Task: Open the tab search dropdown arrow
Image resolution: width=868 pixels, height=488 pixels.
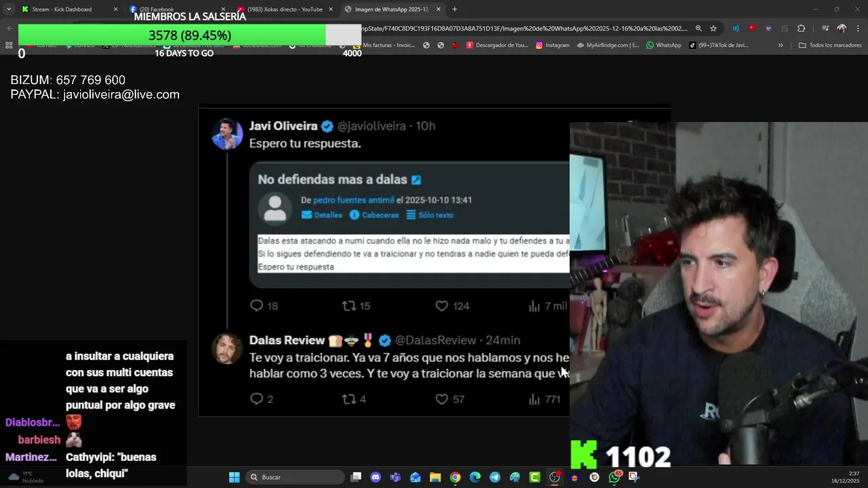Action: point(9,9)
